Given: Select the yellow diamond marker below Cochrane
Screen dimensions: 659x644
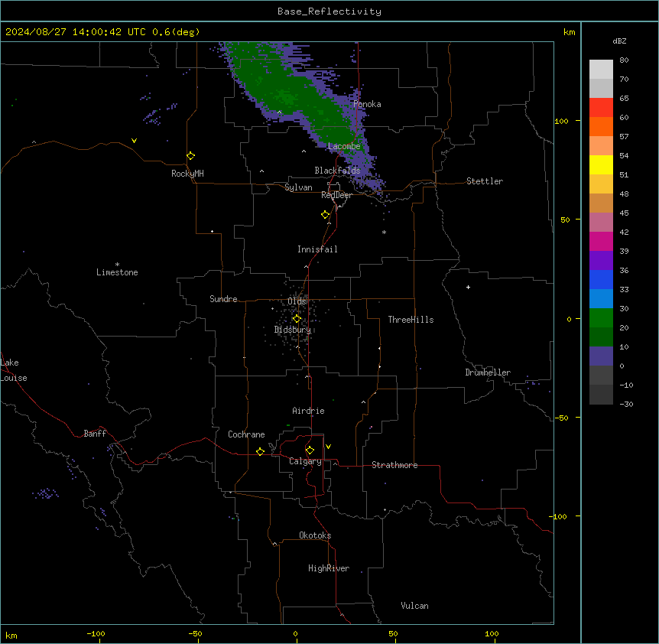Looking at the screenshot, I should pyautogui.click(x=260, y=451).
